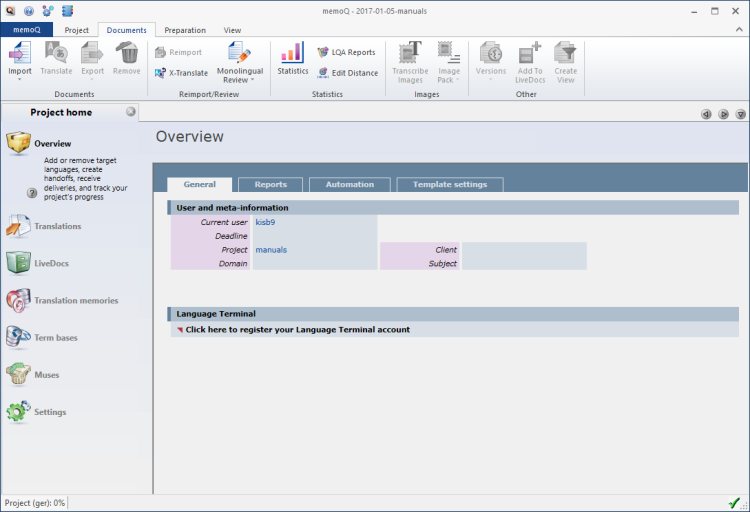Collapse the ribbon with the chevron

tap(739, 30)
